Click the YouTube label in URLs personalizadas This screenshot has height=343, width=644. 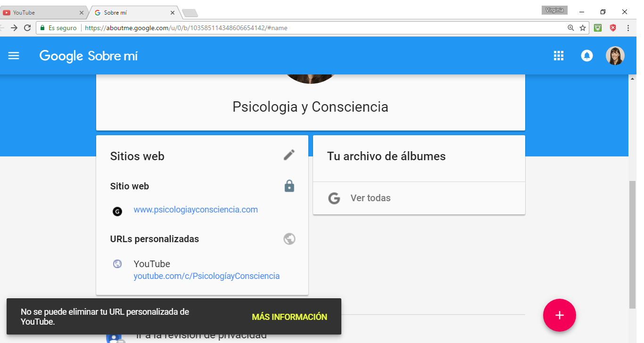point(152,264)
